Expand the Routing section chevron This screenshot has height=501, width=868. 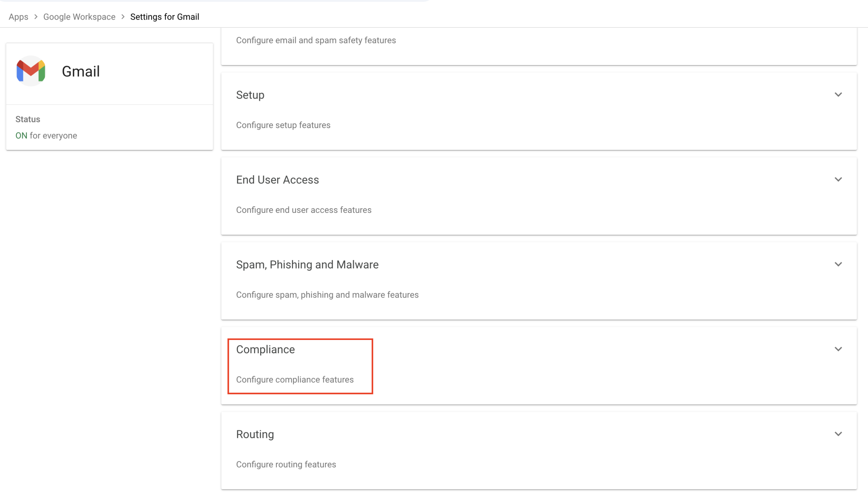click(x=838, y=434)
